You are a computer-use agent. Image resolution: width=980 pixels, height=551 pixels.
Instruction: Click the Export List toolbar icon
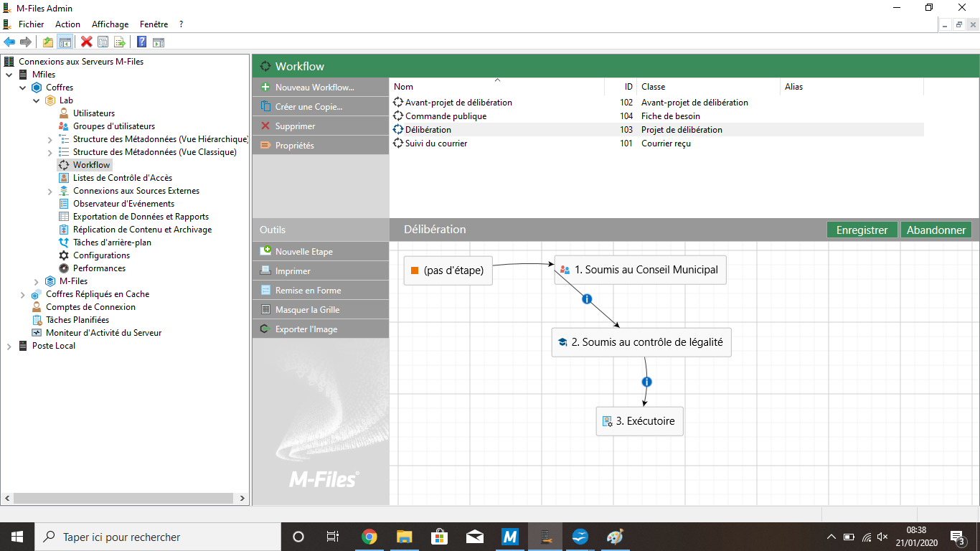coord(120,42)
